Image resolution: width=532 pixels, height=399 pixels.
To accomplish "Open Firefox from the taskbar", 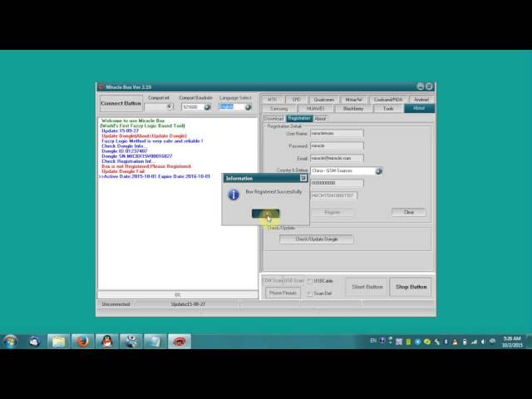I will (x=82, y=342).
